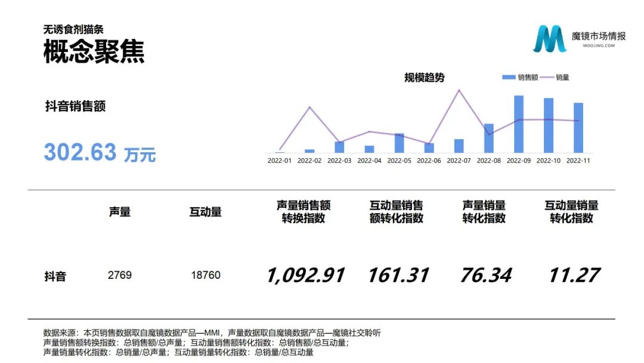Select the 无诱食剂猫条 subtitle
Image resolution: width=644 pixels, height=363 pixels.
(73, 29)
